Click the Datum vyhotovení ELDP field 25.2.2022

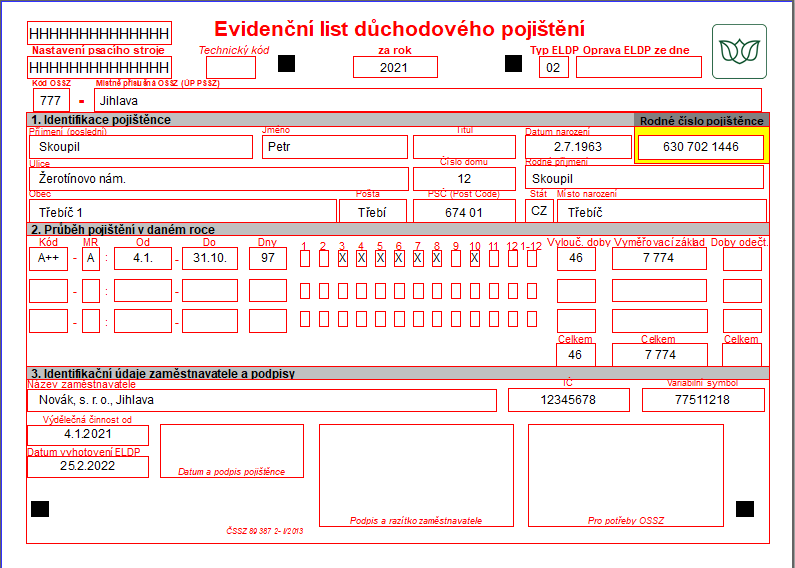point(88,467)
